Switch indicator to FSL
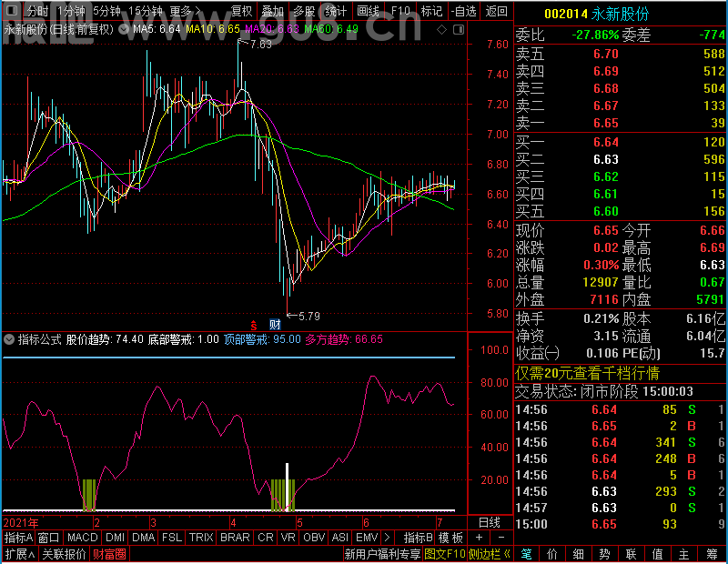The height and width of the screenshot is (564, 728). 172,538
